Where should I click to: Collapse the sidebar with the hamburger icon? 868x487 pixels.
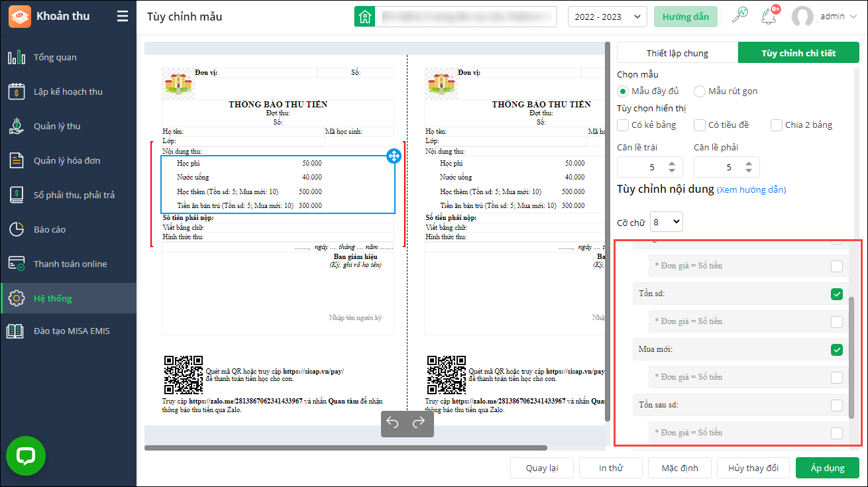123,17
